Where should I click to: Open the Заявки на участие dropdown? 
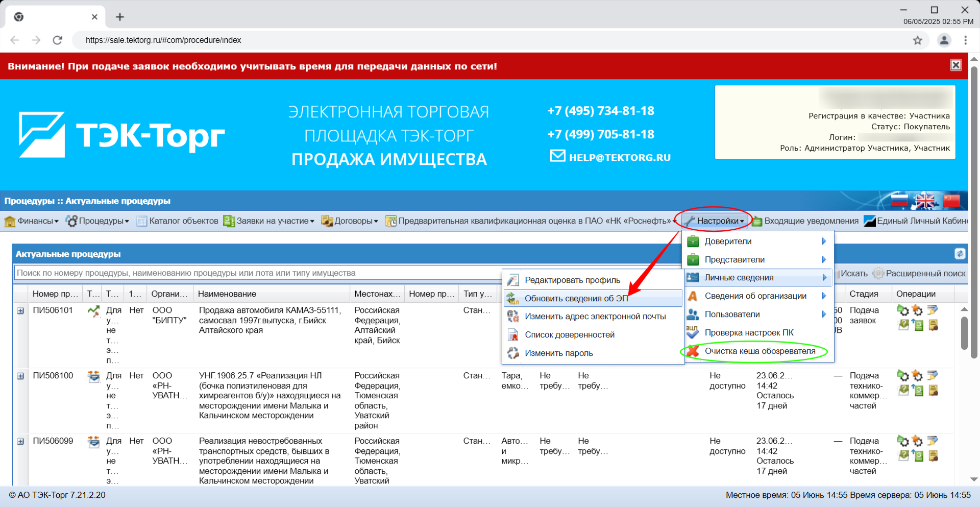(x=269, y=221)
